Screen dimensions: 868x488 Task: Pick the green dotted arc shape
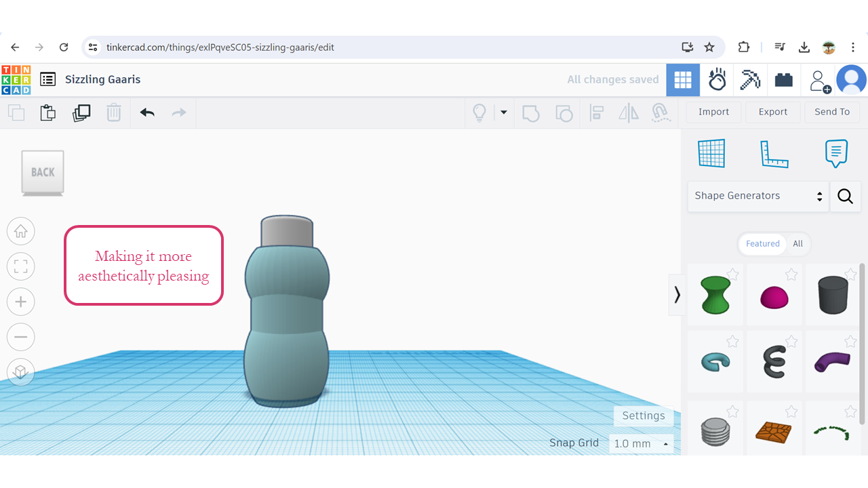(x=832, y=433)
